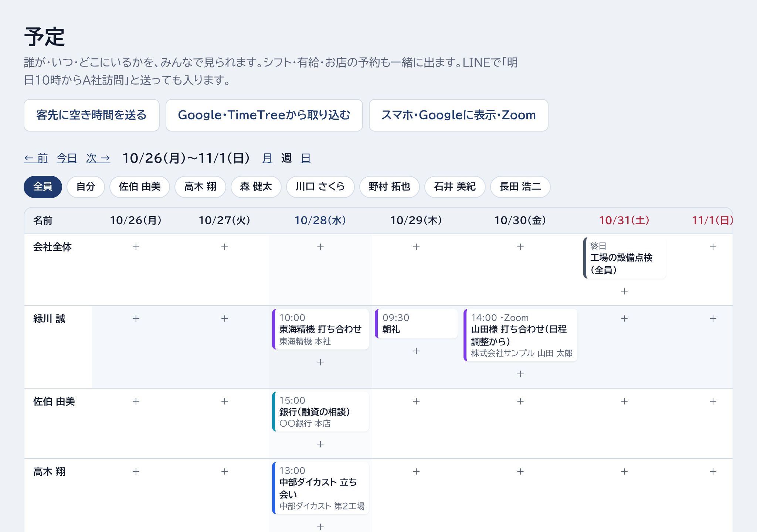The width and height of the screenshot is (757, 532).
Task: Click the 10/28(水) column header
Action: (x=320, y=221)
